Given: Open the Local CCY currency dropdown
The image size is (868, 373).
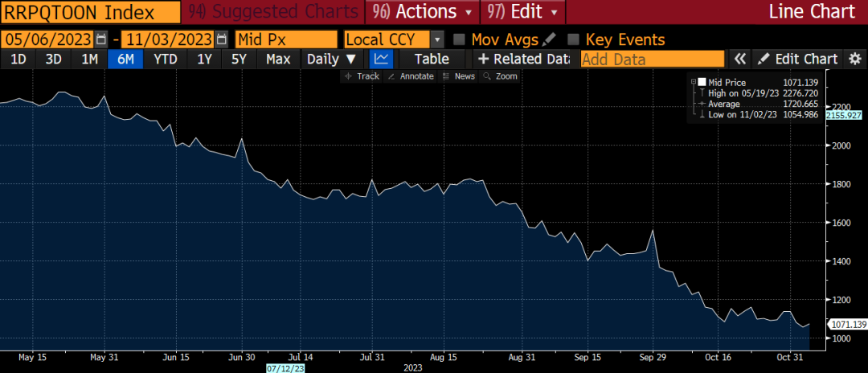Looking at the screenshot, I should pyautogui.click(x=436, y=39).
